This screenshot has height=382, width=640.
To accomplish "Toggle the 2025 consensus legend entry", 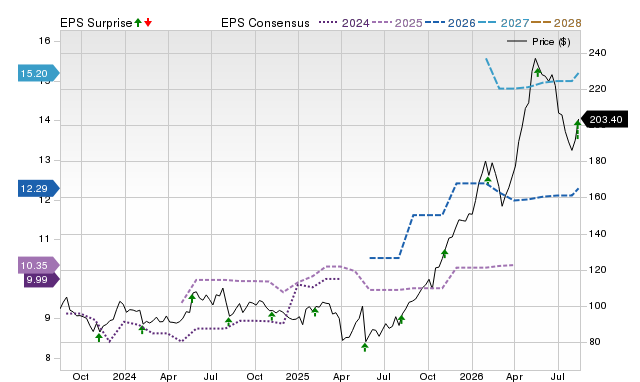I will [397, 23].
